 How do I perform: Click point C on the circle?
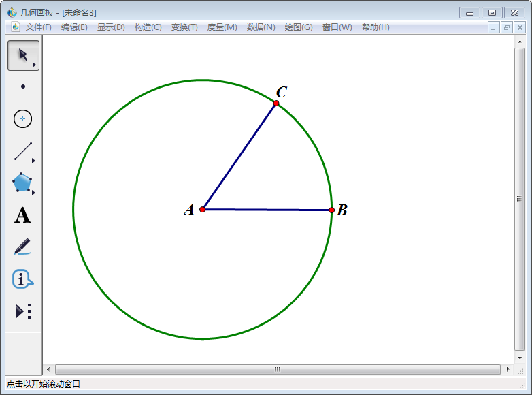(x=276, y=104)
